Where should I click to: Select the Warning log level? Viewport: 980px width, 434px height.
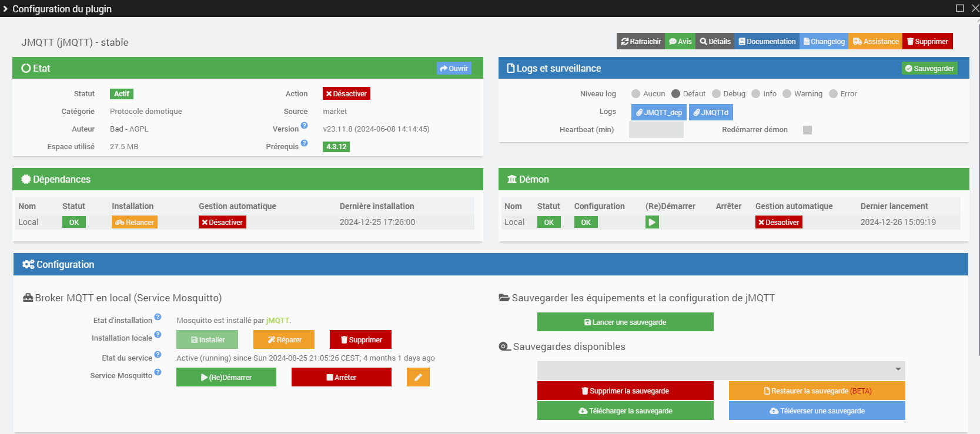[x=787, y=93]
